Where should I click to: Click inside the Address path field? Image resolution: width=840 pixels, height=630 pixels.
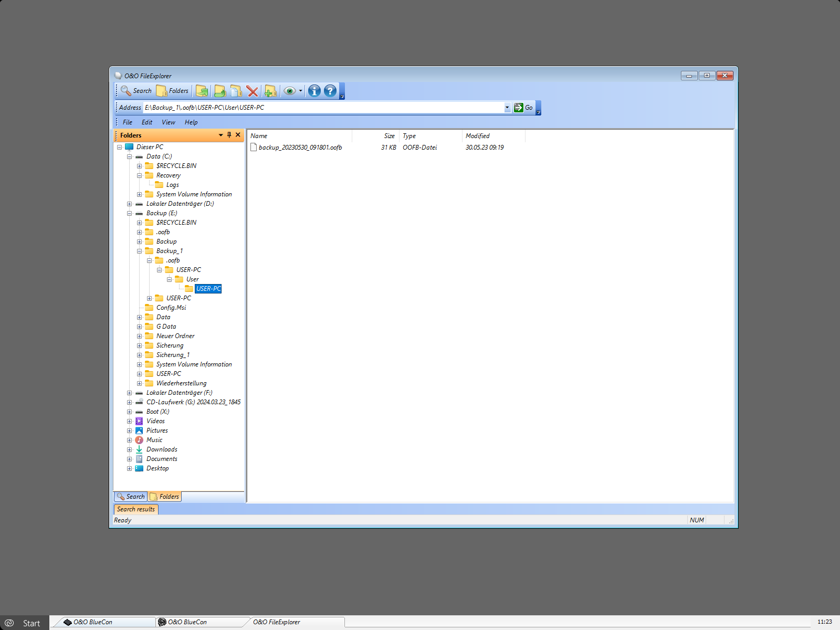point(323,108)
